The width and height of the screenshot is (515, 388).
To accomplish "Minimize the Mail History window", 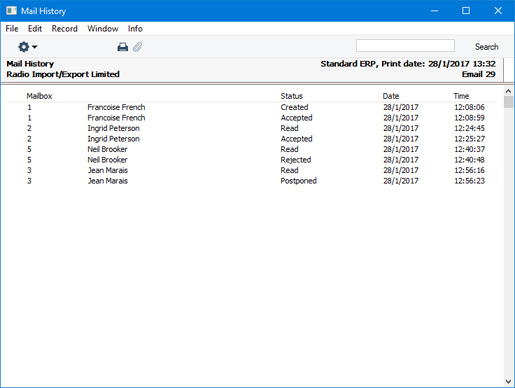I will tap(434, 11).
